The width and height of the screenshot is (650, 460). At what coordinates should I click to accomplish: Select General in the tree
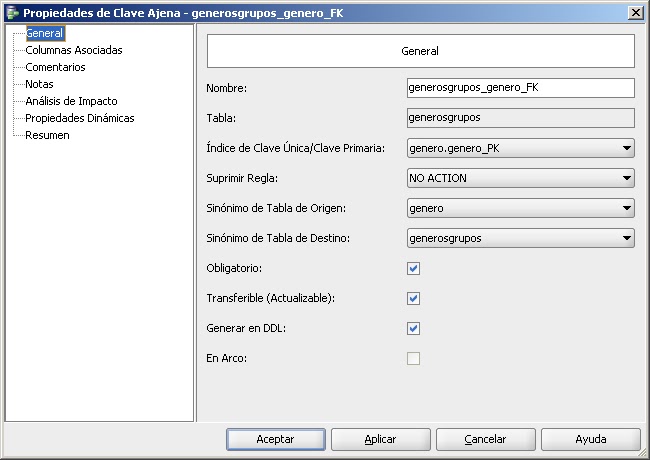click(44, 33)
